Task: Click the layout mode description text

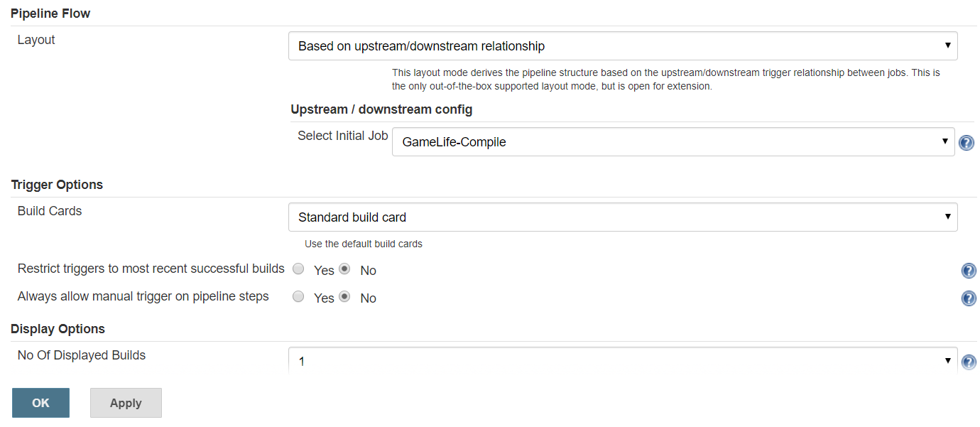Action: tap(665, 80)
